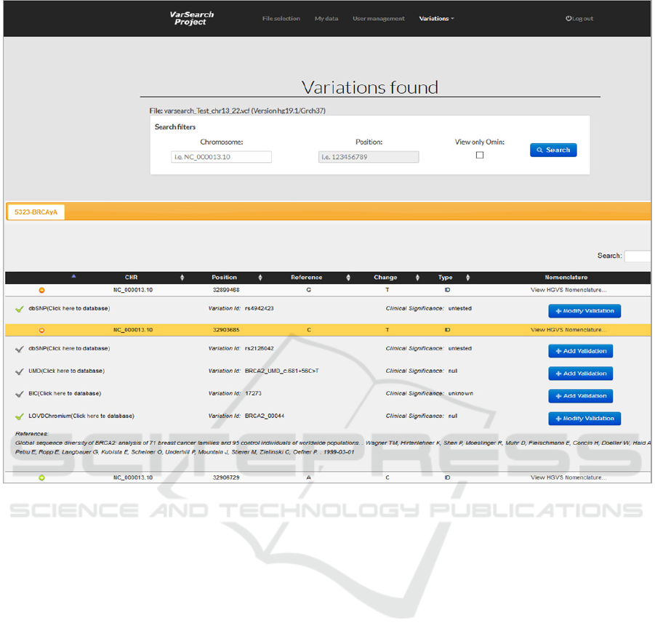The image size is (655, 644).
Task: Sort table by Type column
Action: point(467,278)
